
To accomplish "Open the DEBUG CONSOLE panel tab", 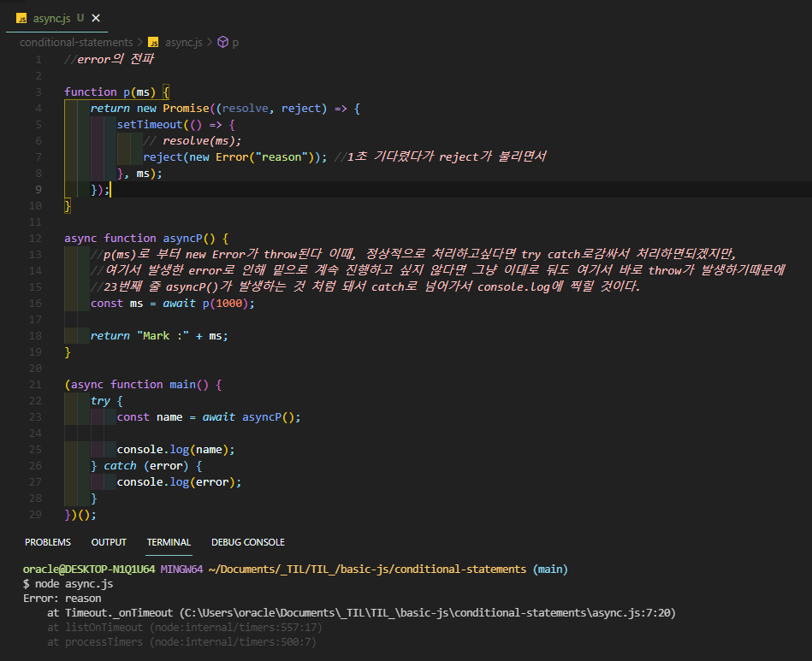I will pyautogui.click(x=248, y=542).
